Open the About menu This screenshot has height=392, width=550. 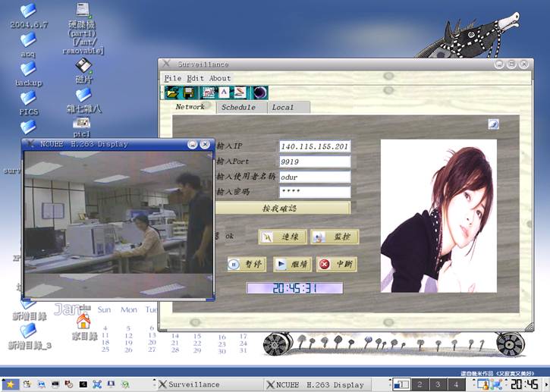pos(220,78)
